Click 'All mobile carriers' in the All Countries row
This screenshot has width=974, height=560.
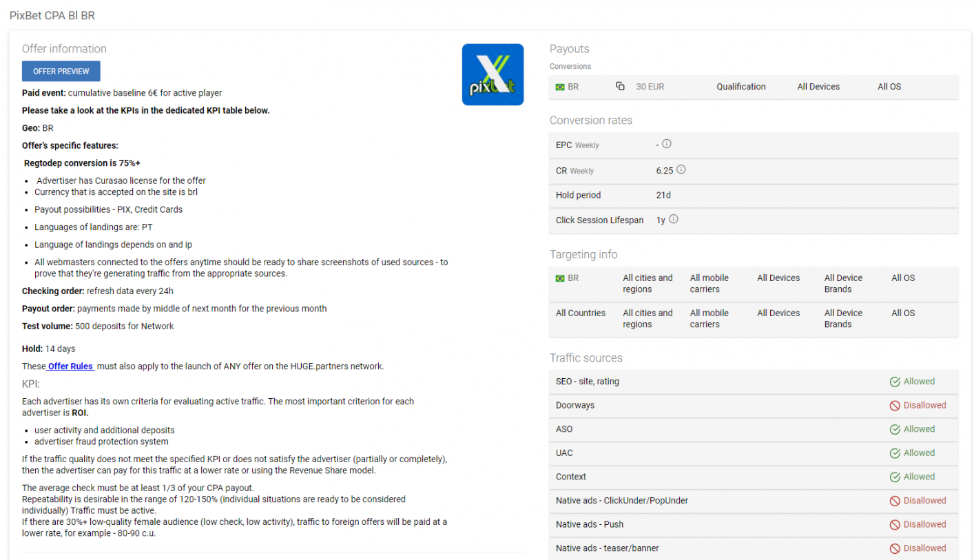click(x=709, y=319)
